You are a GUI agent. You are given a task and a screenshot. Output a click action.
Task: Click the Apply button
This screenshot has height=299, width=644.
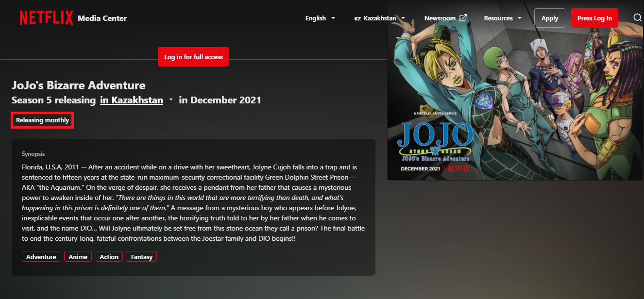pos(549,18)
